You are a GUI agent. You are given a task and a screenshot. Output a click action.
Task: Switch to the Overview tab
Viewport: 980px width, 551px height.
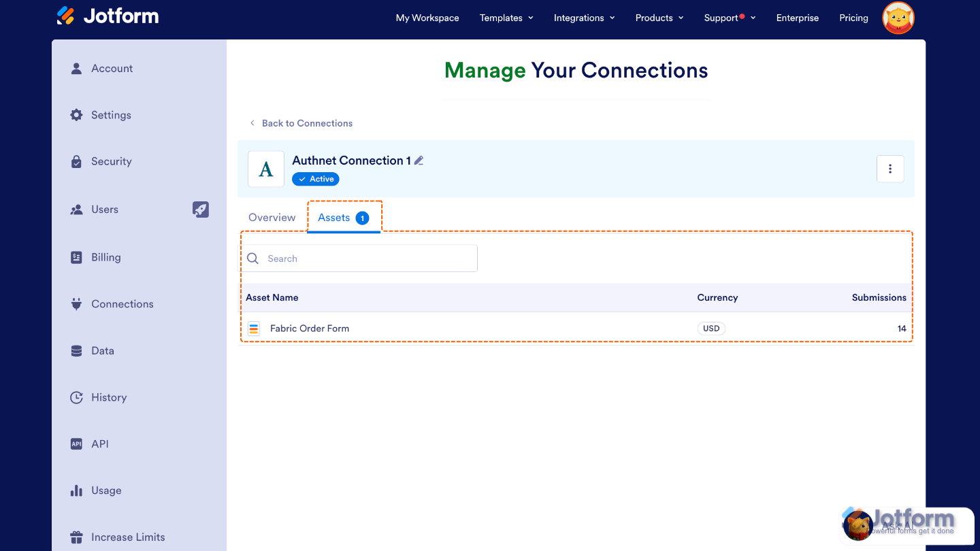(x=272, y=218)
